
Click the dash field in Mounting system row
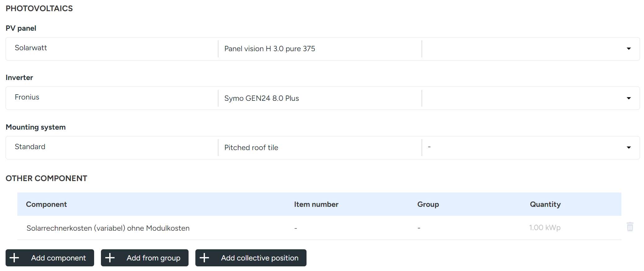point(523,147)
